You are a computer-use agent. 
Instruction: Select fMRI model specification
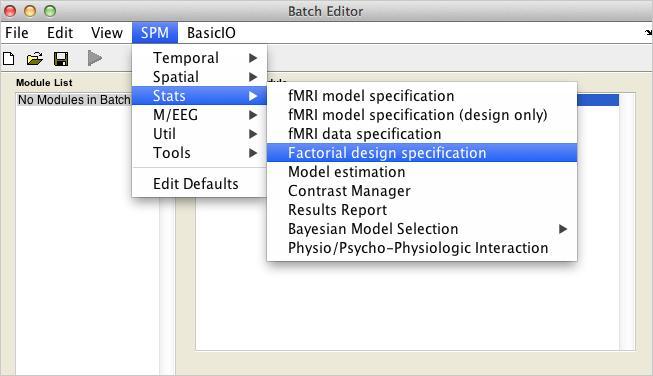pyautogui.click(x=422, y=96)
